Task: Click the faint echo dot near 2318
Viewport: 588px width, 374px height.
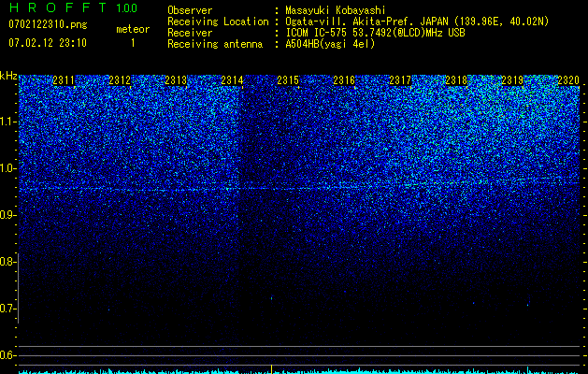Action: click(x=473, y=303)
